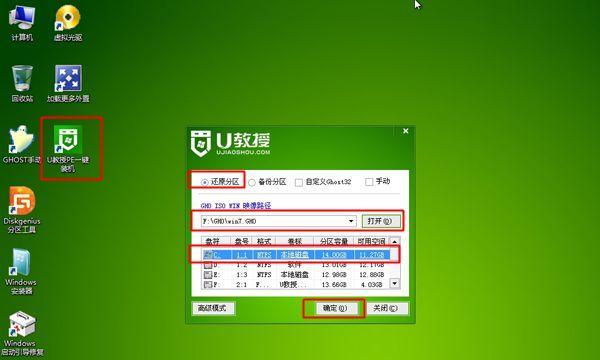Click partition list scroll down arrow
The image size is (600, 360).
click(395, 283)
